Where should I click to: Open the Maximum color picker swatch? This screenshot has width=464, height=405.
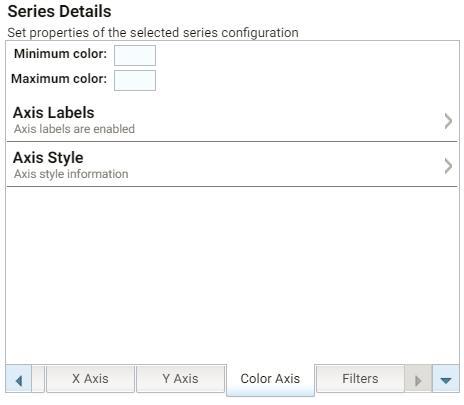[x=135, y=80]
